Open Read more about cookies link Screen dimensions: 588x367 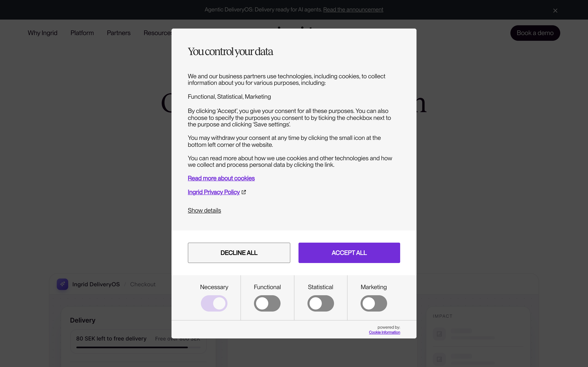pos(221,178)
